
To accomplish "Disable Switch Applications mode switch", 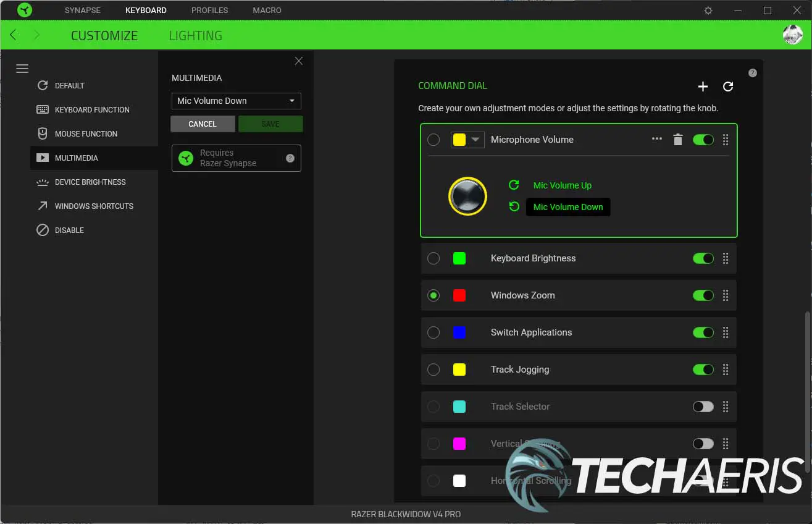I will 703,332.
